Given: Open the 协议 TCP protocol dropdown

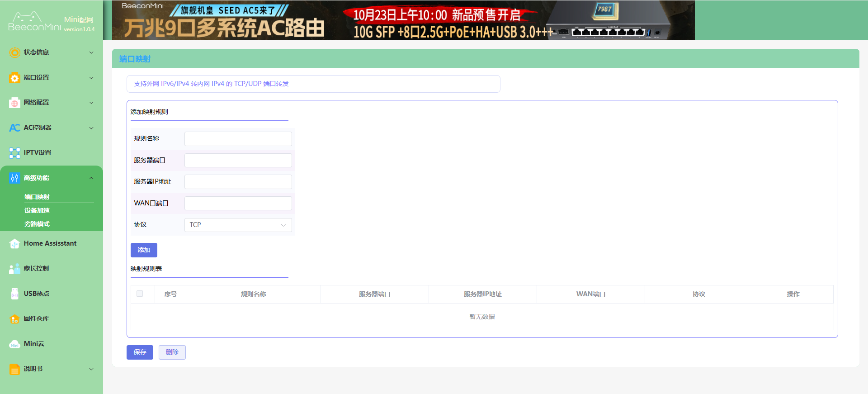Looking at the screenshot, I should [x=238, y=225].
